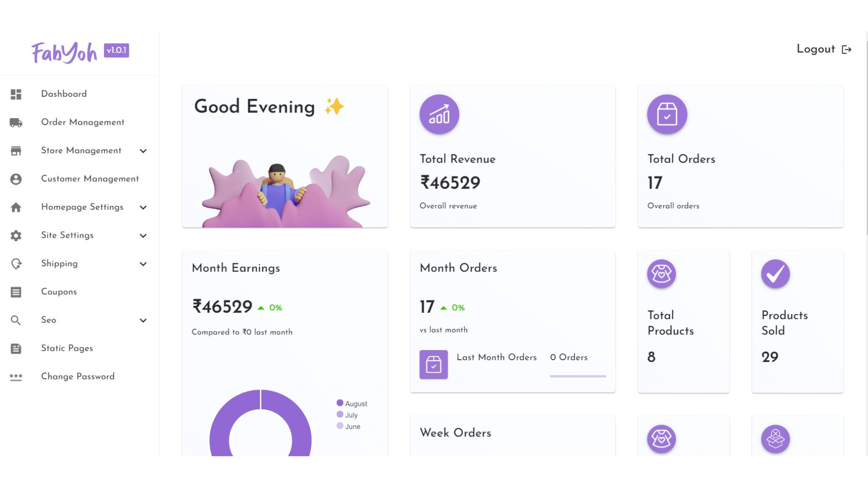Image resolution: width=868 pixels, height=488 pixels.
Task: Click the Products Sold checkmark icon
Action: tap(775, 274)
